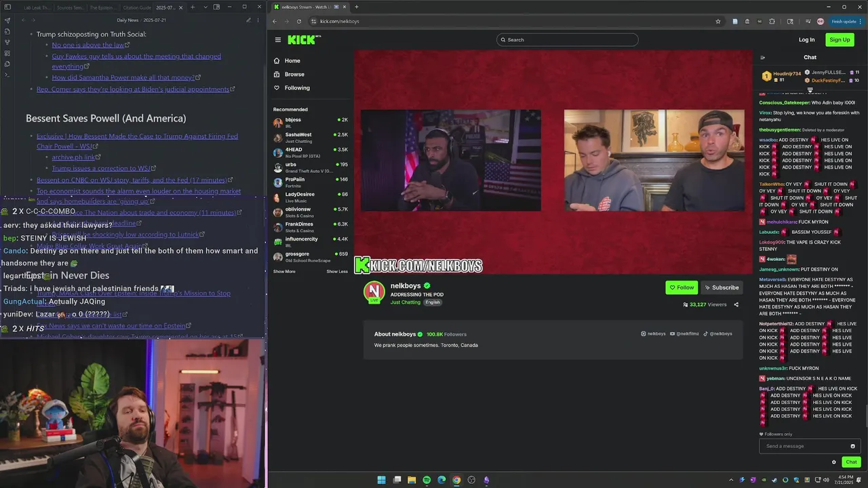This screenshot has height=488, width=868.
Task: Click the Kick logo
Action: [x=304, y=40]
